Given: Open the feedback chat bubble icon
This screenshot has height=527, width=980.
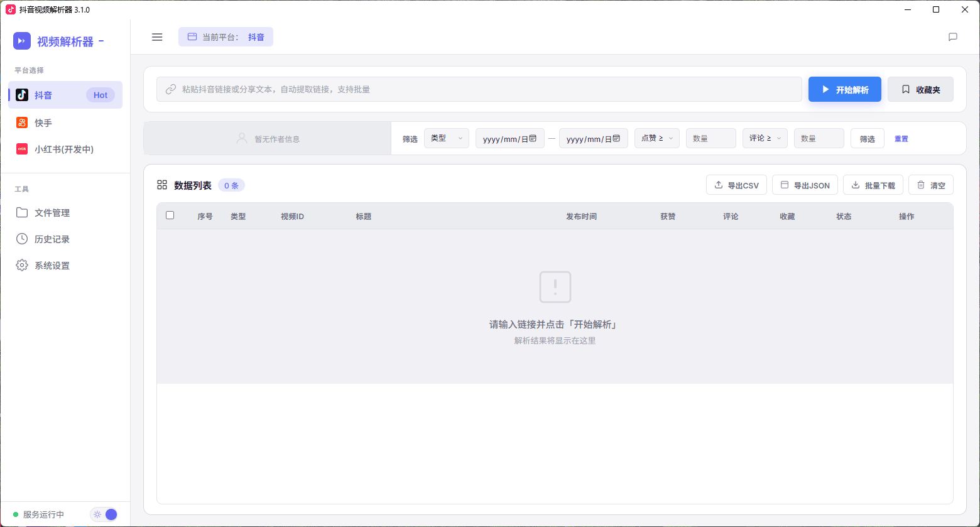Looking at the screenshot, I should tap(952, 37).
